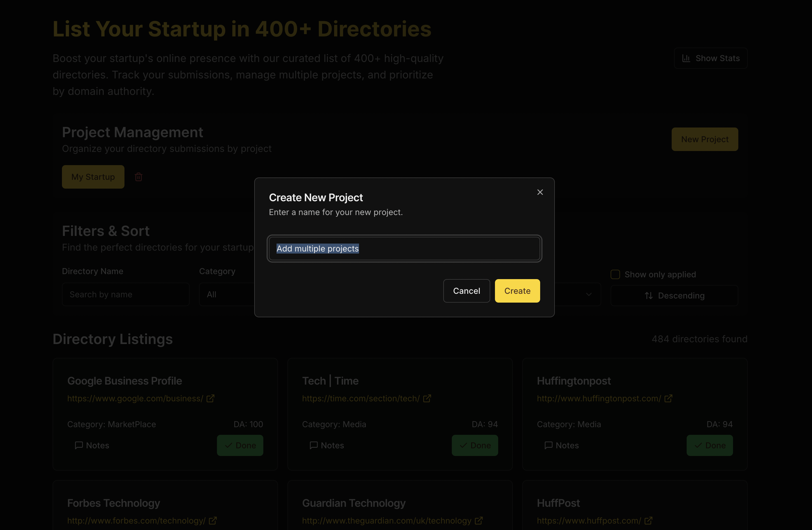Focus the Search by name field
This screenshot has width=812, height=530.
coord(126,294)
